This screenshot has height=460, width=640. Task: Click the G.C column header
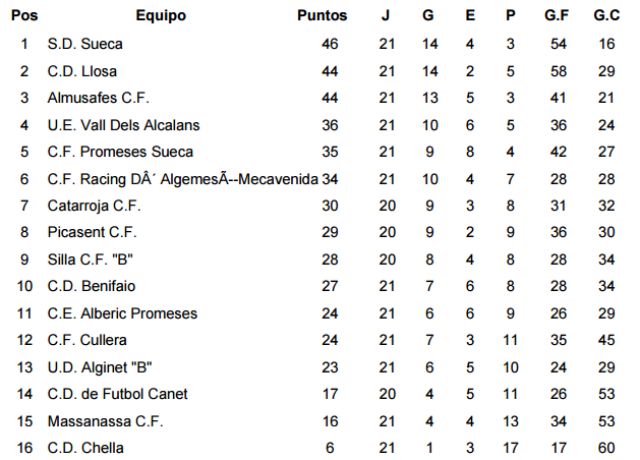click(x=607, y=16)
